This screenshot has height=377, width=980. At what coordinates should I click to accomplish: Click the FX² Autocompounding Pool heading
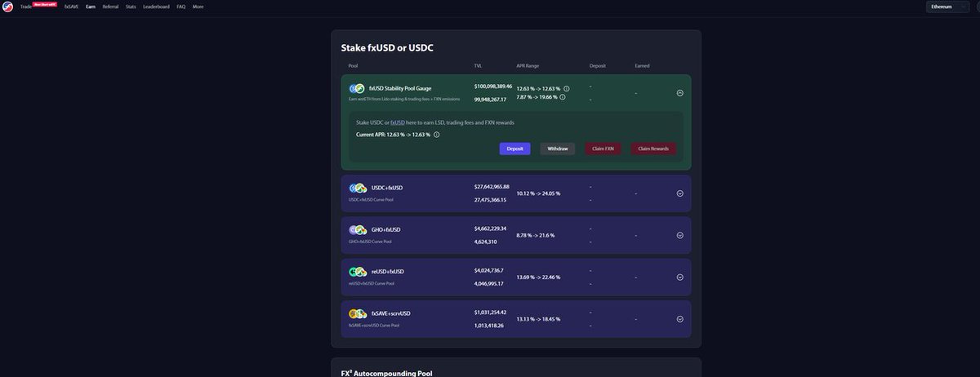coord(386,373)
